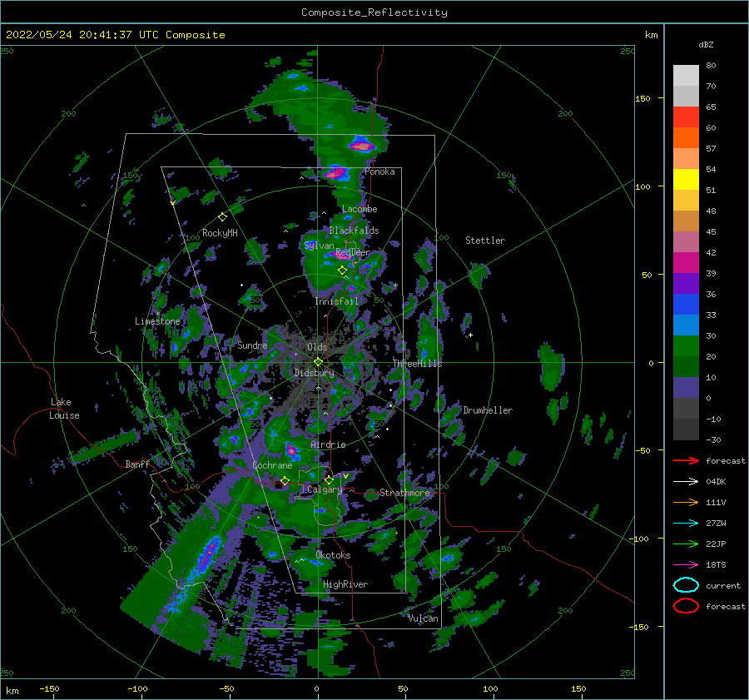Select the light gray swatch below 80 dBZ
The width and height of the screenshot is (749, 700).
tap(686, 76)
